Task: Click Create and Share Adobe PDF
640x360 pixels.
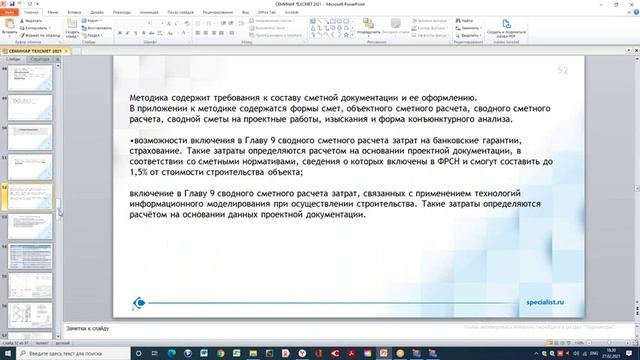Action: point(506,28)
